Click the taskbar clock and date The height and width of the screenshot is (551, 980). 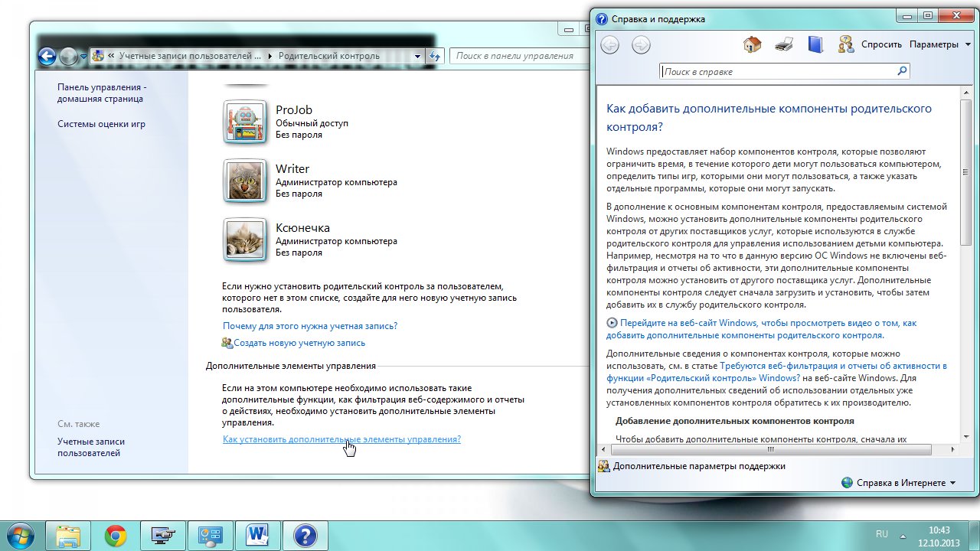pyautogui.click(x=939, y=535)
